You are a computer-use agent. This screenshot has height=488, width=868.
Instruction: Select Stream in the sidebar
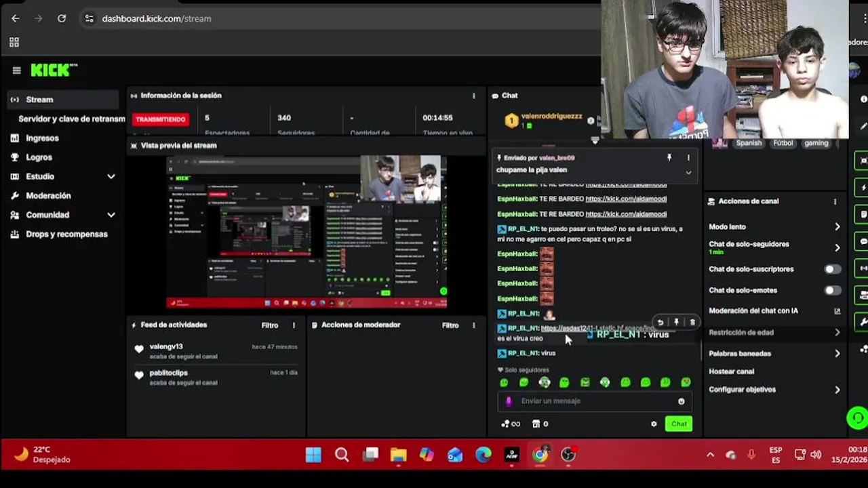(x=63, y=100)
